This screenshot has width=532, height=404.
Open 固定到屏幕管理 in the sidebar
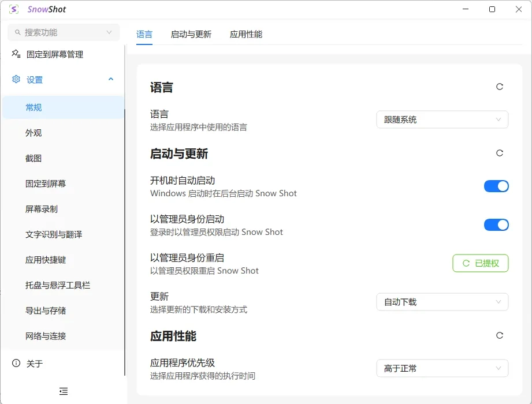63,54
